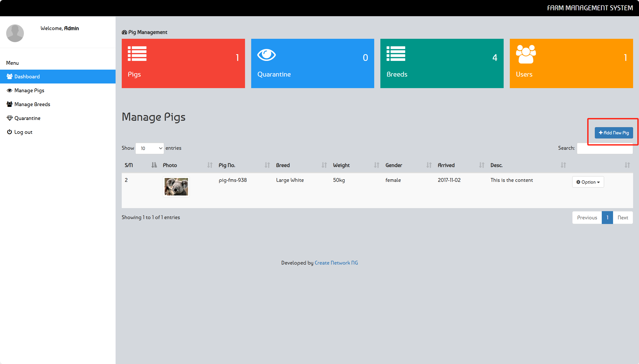Expand the Option dropdown for pig-fms-938
639x364 pixels.
[x=588, y=182]
